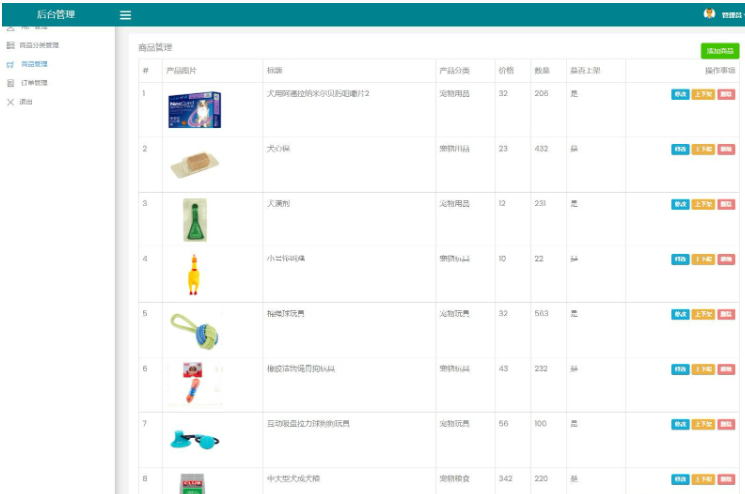Click the blue 修改 button in row 5
The height and width of the screenshot is (494, 745).
[x=680, y=314]
